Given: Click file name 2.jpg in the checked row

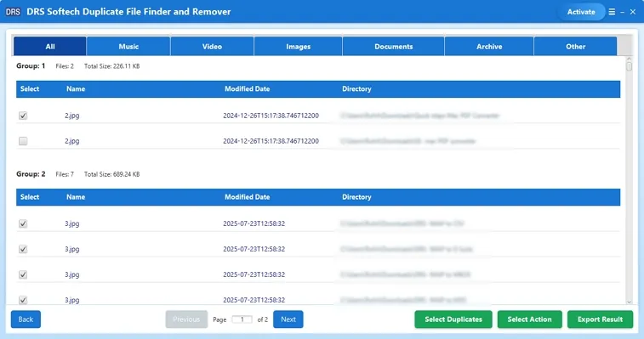Looking at the screenshot, I should click(x=71, y=116).
